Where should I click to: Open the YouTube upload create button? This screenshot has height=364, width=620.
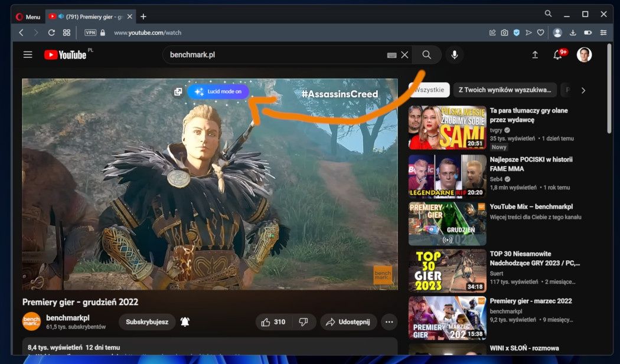(x=535, y=54)
